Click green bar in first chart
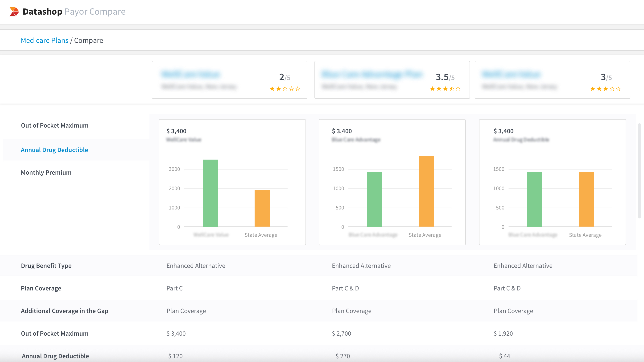Image resolution: width=644 pixels, height=362 pixels. tap(210, 193)
